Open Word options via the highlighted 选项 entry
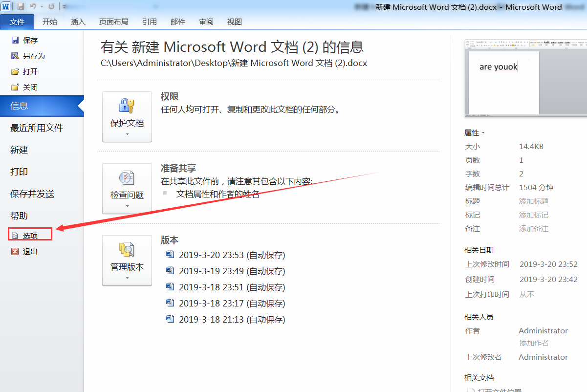The width and height of the screenshot is (587, 392). click(31, 235)
